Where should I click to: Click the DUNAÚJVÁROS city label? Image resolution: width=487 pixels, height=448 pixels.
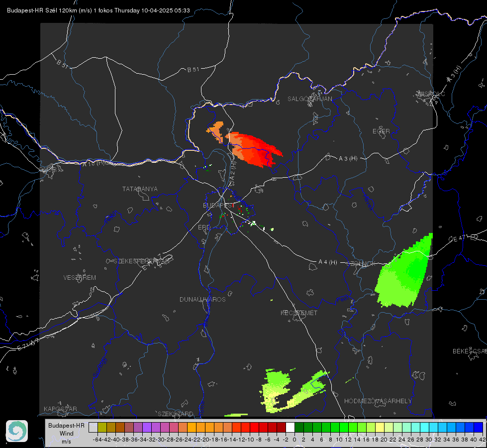pos(202,299)
